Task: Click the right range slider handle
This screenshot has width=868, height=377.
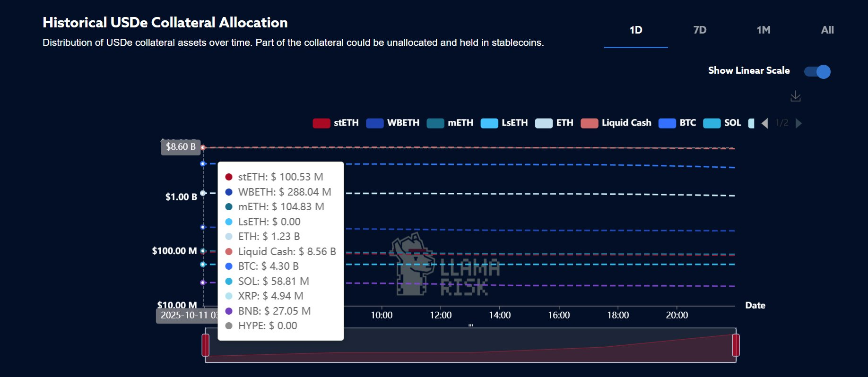Action: coord(736,345)
